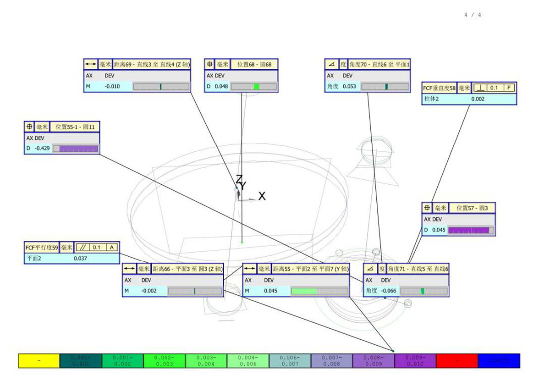Click the parallelism symbol in FCF平行度59
Image resolution: width=550 pixels, height=392 pixels.
[82, 248]
